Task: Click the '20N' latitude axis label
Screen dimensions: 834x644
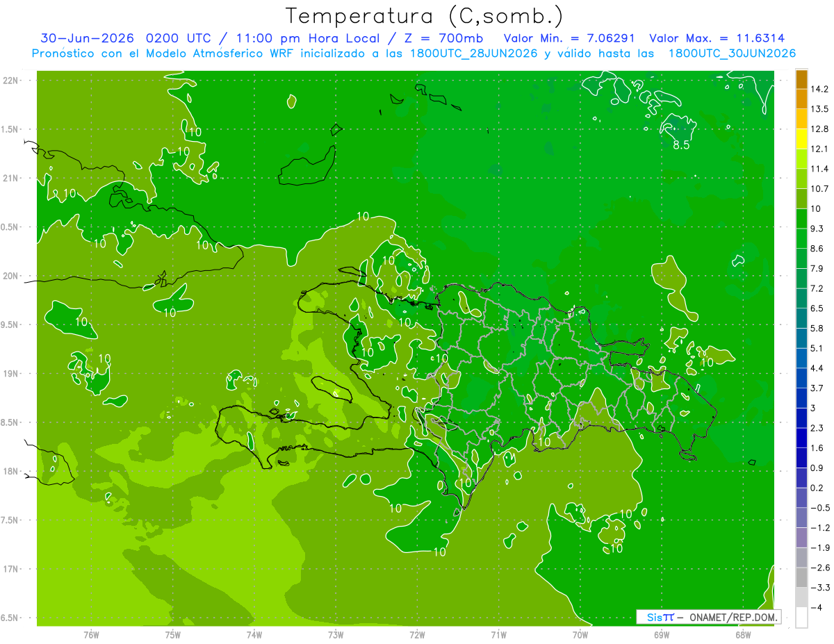Action: [x=12, y=276]
